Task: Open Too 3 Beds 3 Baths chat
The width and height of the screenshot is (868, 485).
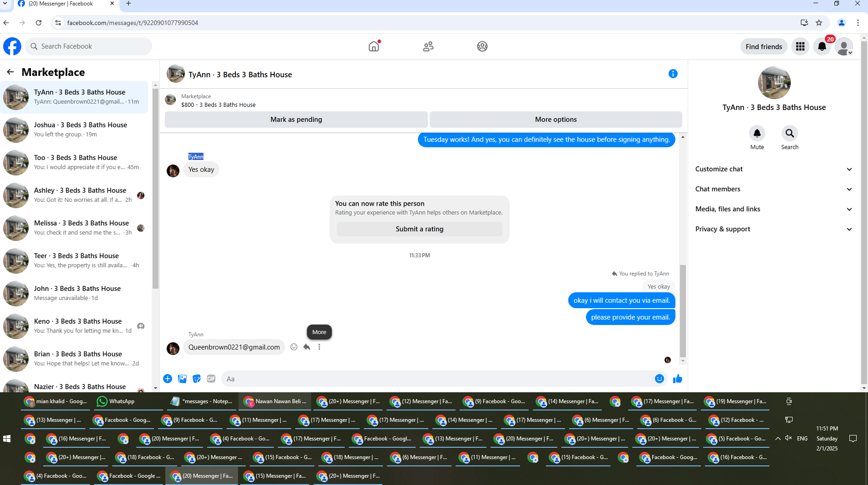Action: click(x=75, y=162)
